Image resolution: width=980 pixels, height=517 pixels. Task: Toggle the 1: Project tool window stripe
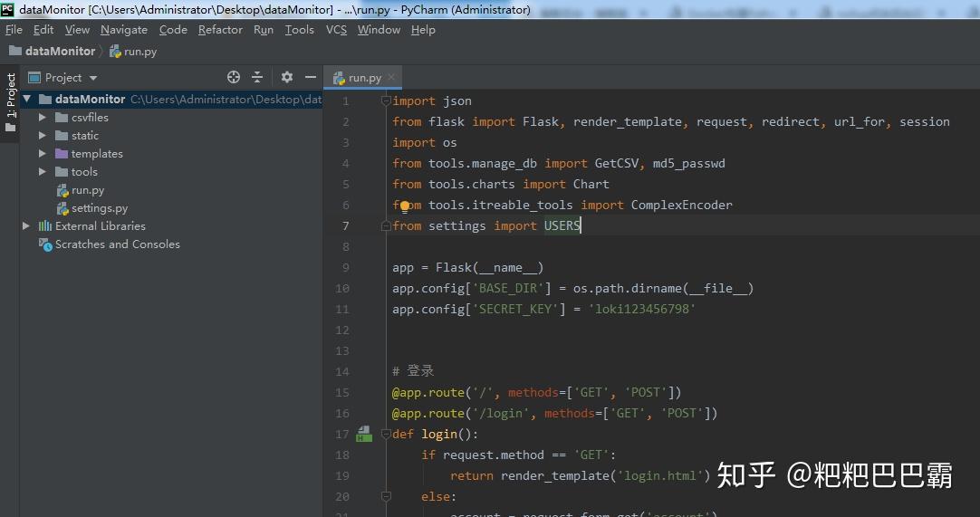[11, 102]
